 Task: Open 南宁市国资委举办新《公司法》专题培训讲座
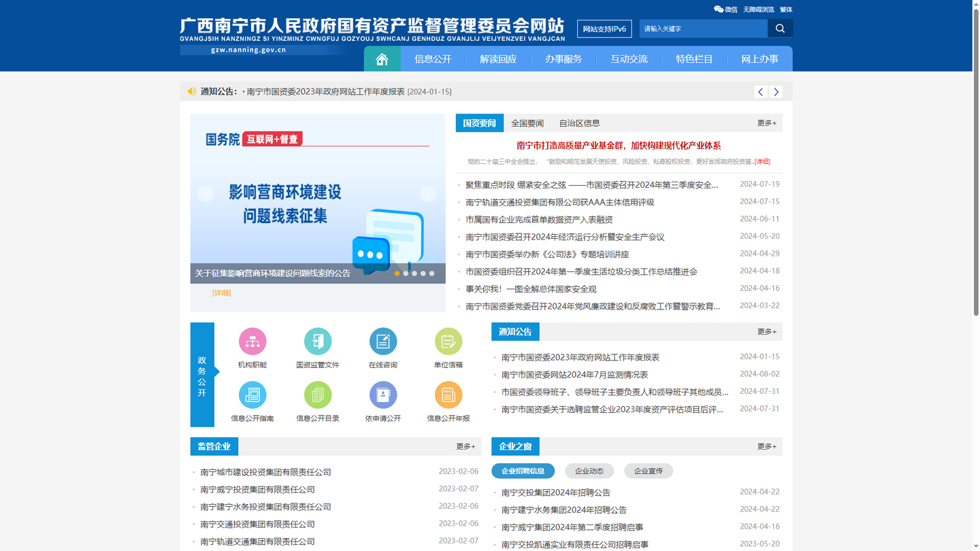pyautogui.click(x=547, y=254)
